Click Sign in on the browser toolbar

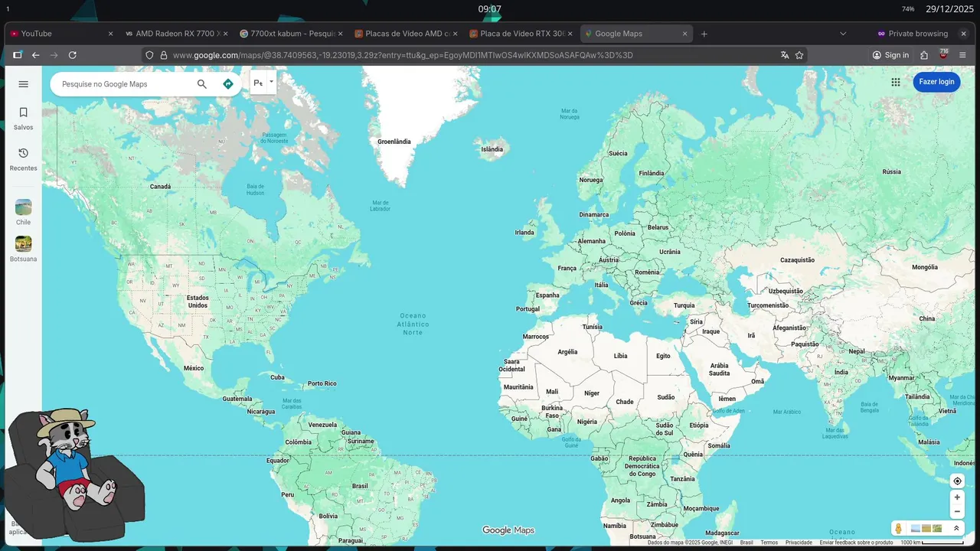point(890,55)
